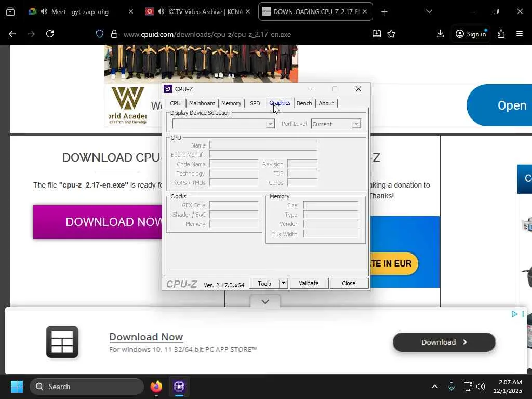
Task: Open the ad options three-dot icon
Action: [x=523, y=314]
